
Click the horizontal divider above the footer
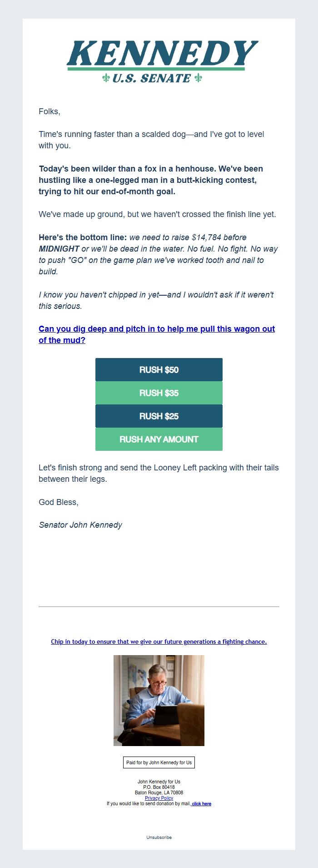tap(159, 606)
